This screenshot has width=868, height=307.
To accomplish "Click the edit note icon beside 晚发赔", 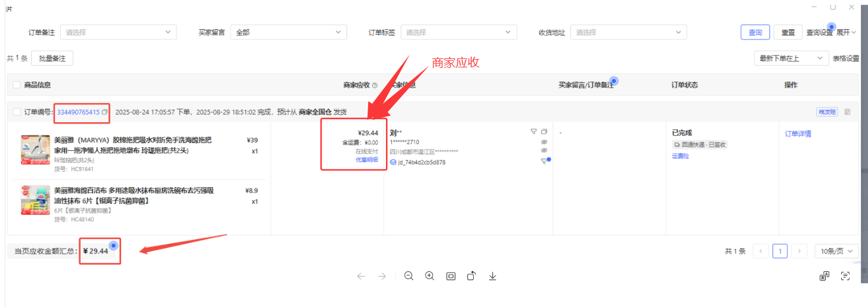I will pos(848,112).
